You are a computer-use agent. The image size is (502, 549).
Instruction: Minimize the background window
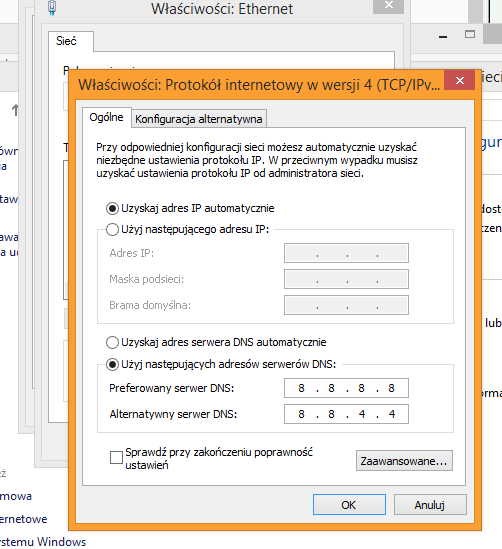[443, 36]
